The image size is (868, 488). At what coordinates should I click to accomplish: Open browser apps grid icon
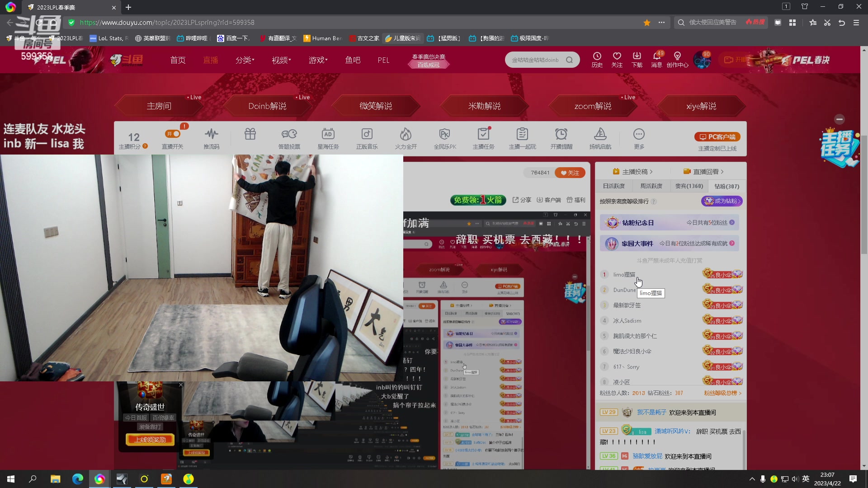tap(793, 23)
